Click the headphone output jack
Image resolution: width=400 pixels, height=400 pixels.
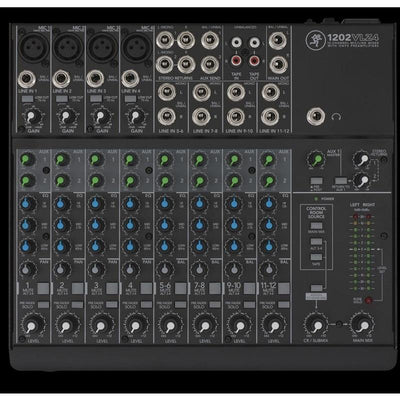click(315, 117)
